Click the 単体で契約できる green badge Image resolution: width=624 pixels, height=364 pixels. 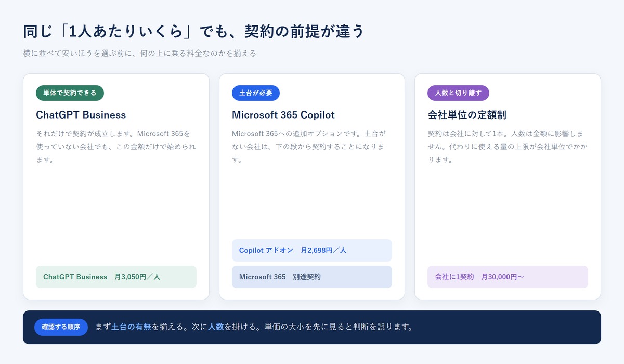pos(70,93)
